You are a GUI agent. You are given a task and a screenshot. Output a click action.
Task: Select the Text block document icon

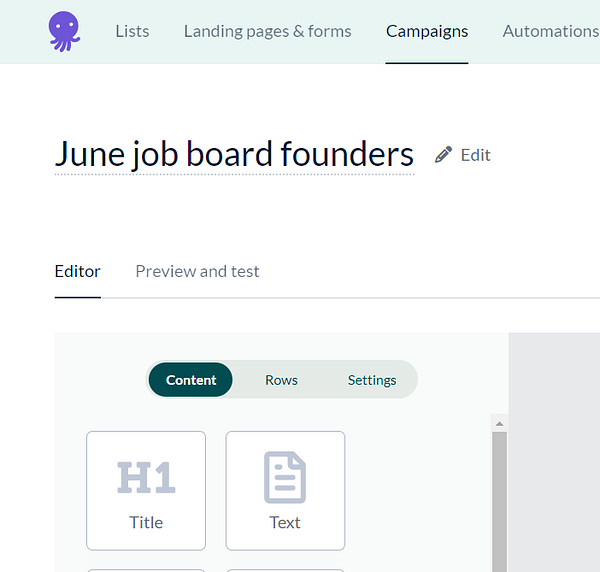pyautogui.click(x=285, y=478)
